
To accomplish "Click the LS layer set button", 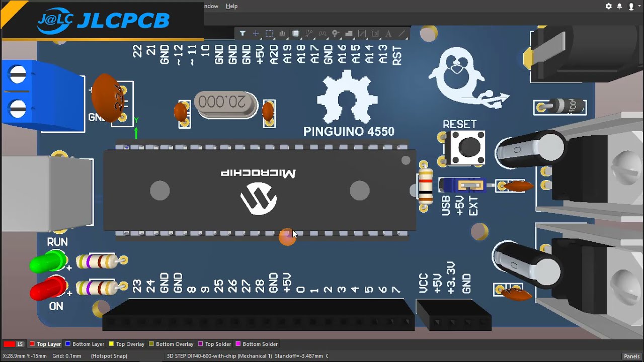I will click(x=20, y=344).
